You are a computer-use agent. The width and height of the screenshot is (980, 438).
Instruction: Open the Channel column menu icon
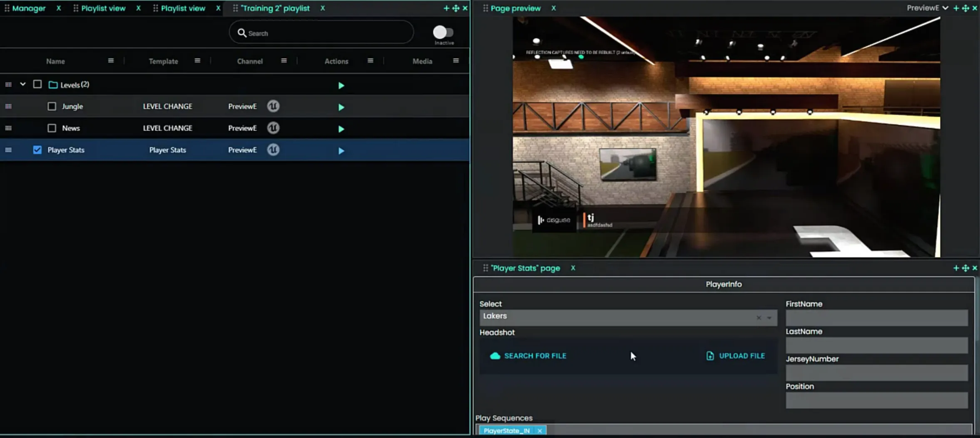tap(284, 61)
